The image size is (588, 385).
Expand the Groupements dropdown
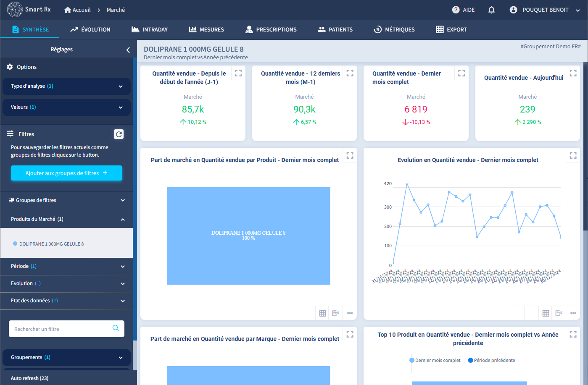pos(66,357)
